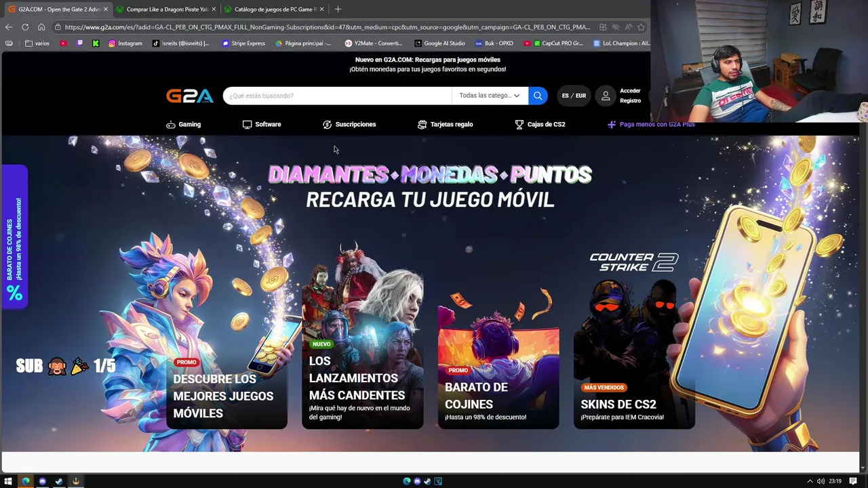Viewport: 868px width, 488px height.
Task: Click the blue search magnifier button
Action: pyautogui.click(x=538, y=96)
